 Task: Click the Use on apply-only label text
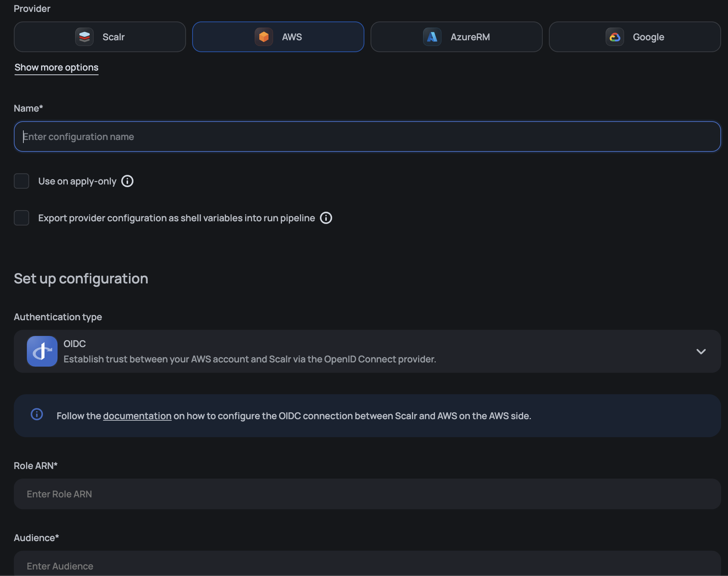77,181
